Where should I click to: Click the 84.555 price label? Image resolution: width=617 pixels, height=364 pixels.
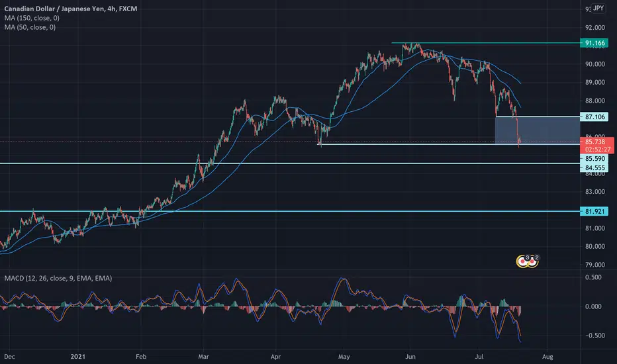coord(594,167)
